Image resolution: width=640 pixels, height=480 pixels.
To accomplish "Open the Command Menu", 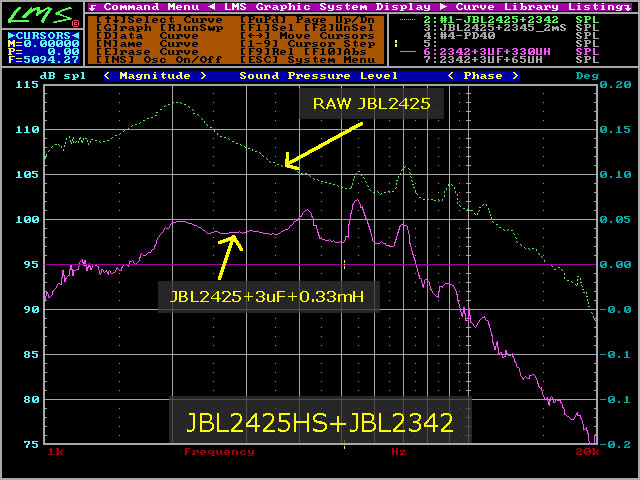I will (151, 7).
